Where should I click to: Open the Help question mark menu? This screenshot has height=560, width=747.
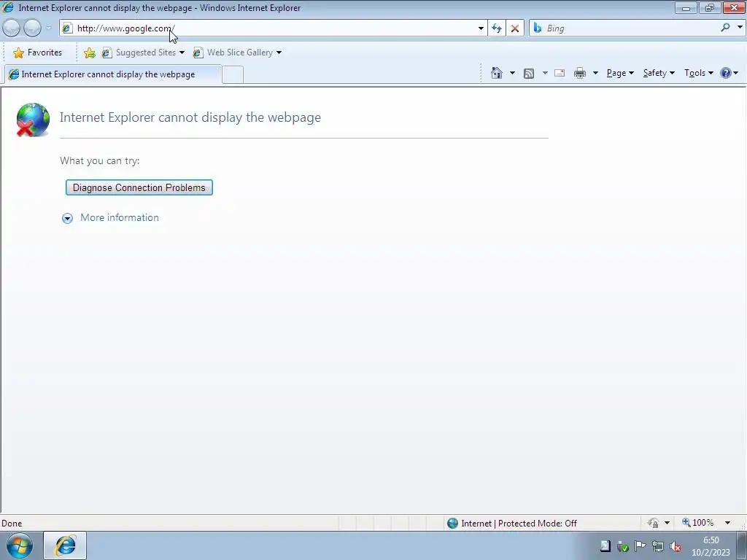729,73
